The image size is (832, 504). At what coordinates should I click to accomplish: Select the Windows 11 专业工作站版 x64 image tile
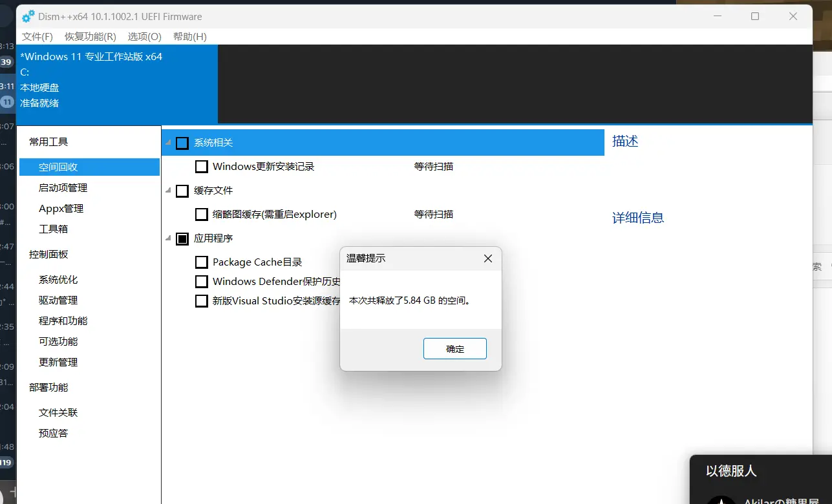pyautogui.click(x=117, y=84)
